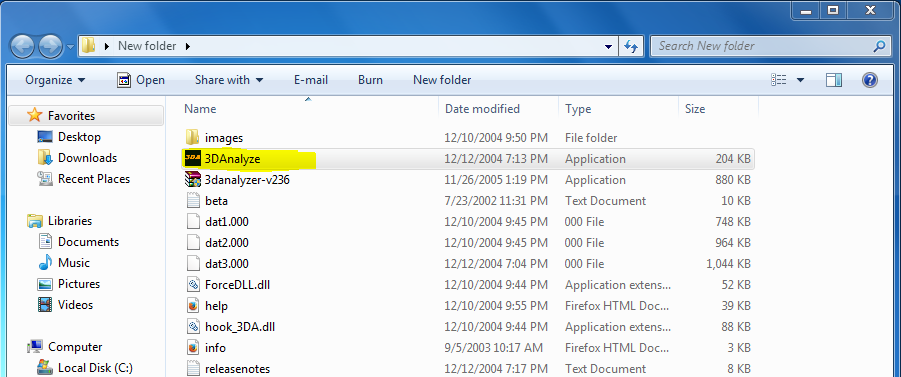Select Computer in navigation pane

75,347
